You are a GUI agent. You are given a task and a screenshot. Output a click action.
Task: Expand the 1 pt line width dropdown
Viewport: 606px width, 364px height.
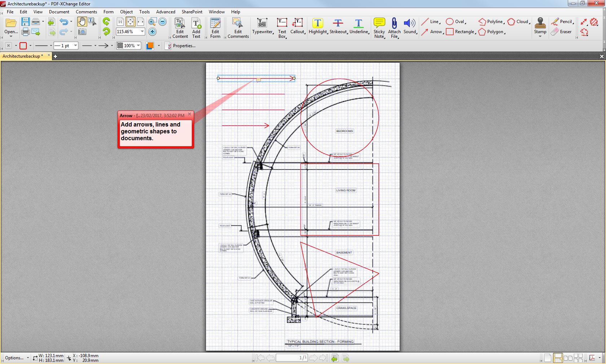(x=75, y=46)
